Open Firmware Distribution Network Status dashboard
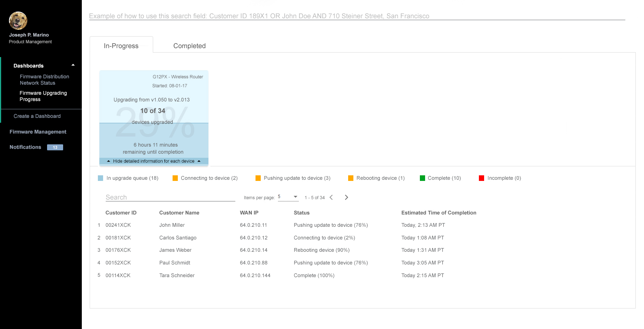 pos(44,80)
